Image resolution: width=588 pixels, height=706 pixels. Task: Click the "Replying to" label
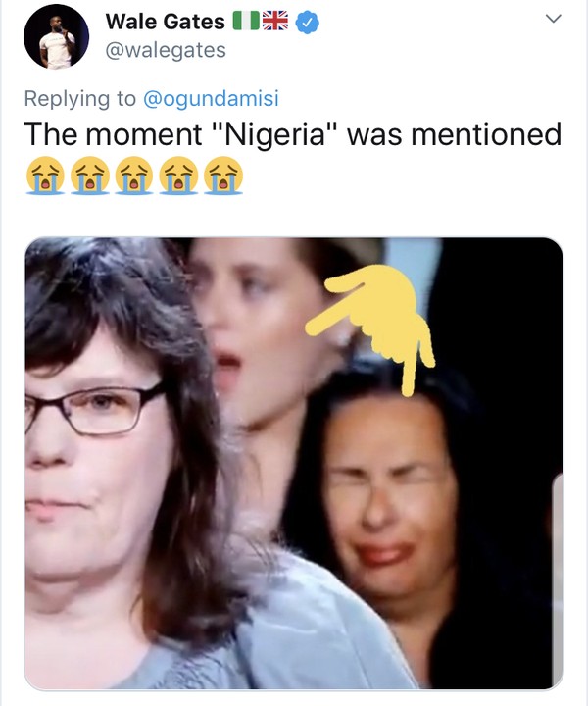pos(81,101)
